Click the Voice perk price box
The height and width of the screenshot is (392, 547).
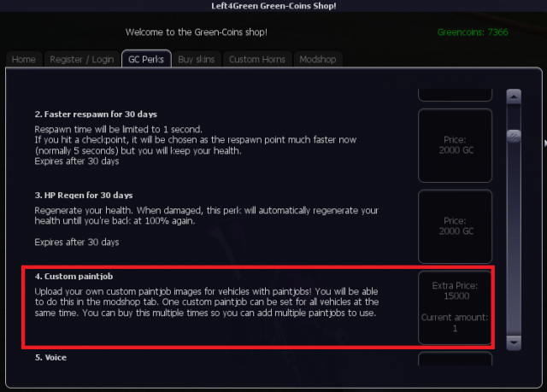click(456, 359)
